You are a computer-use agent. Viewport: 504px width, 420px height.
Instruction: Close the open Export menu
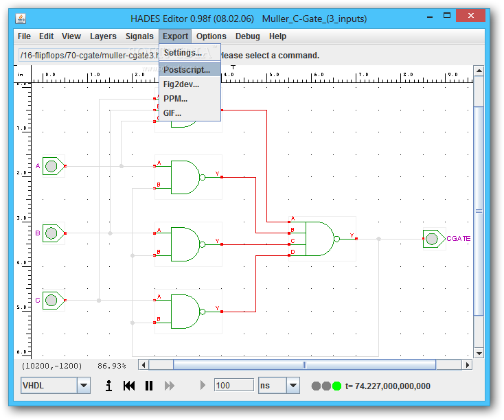(175, 36)
